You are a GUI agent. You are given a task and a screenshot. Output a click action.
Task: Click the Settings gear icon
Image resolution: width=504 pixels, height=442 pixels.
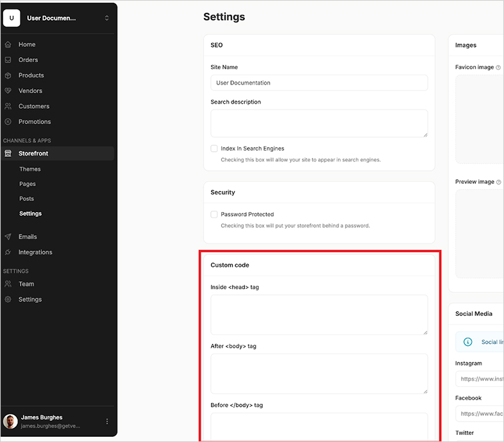click(8, 299)
